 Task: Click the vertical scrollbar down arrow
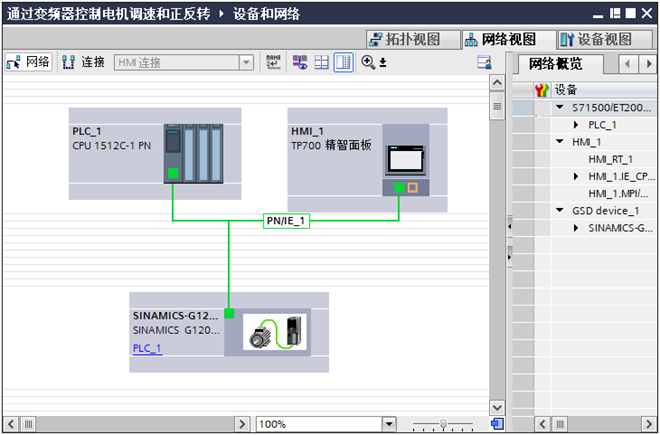pos(497,408)
